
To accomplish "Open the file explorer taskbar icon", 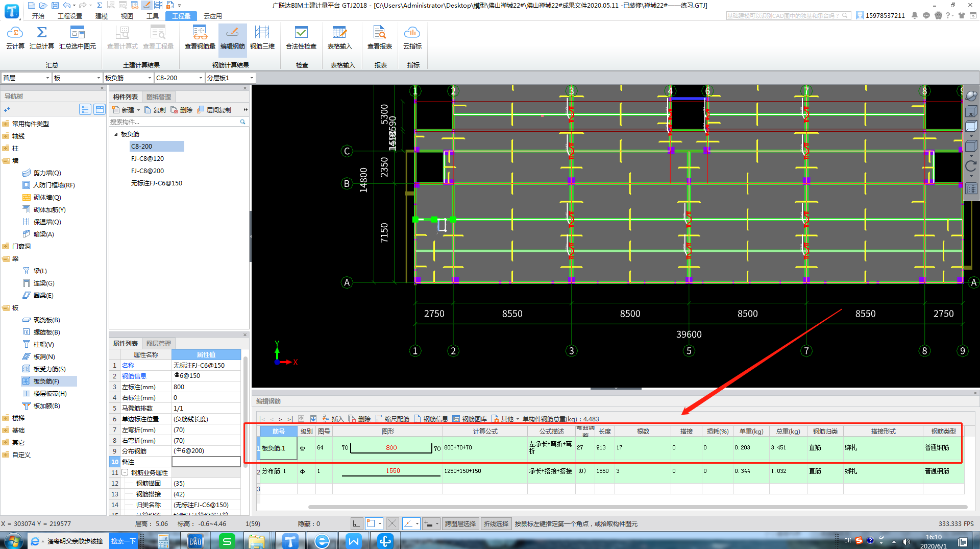I will [x=257, y=541].
